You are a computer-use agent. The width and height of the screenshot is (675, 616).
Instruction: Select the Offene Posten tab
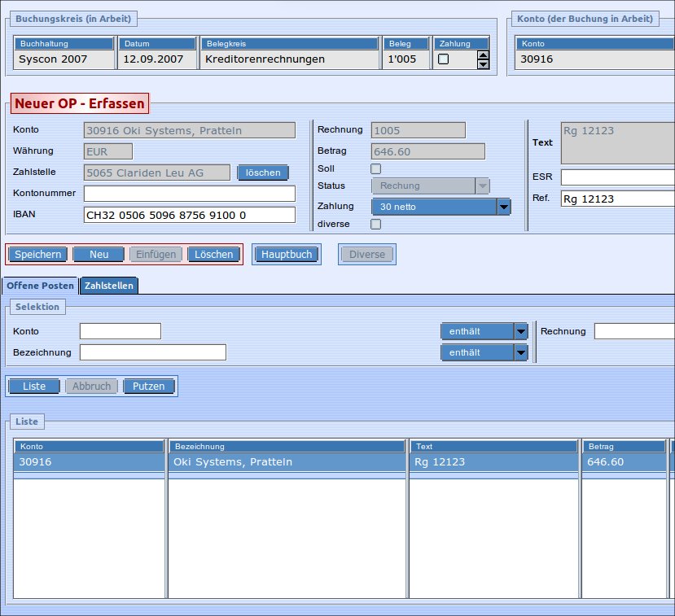point(40,286)
